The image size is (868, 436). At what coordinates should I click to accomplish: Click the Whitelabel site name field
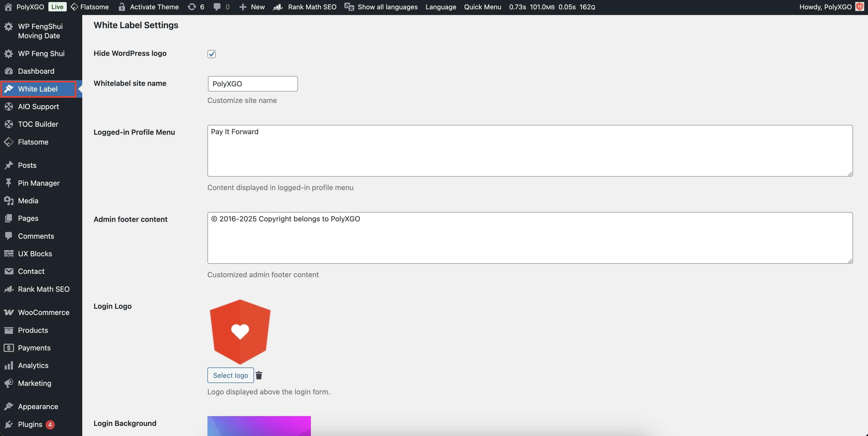pos(253,84)
